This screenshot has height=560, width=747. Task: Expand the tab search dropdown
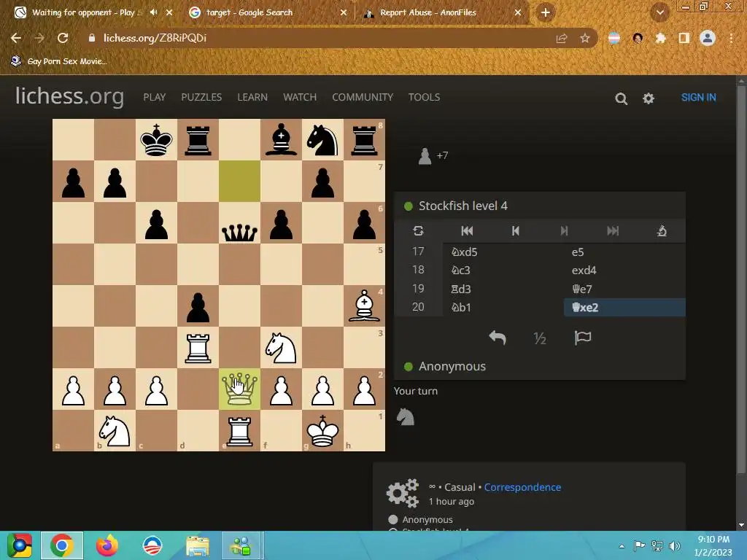click(x=659, y=13)
